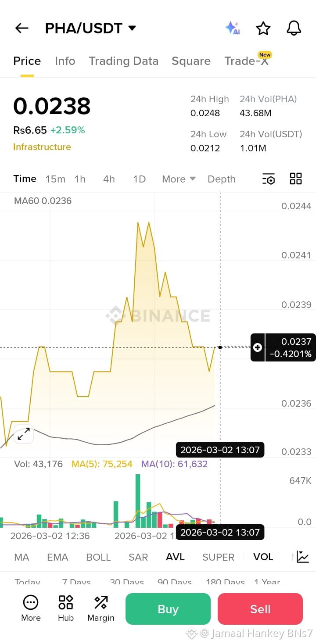Open the AI sparkle assistant icon
Screen dimensions: 316x644
233,28
